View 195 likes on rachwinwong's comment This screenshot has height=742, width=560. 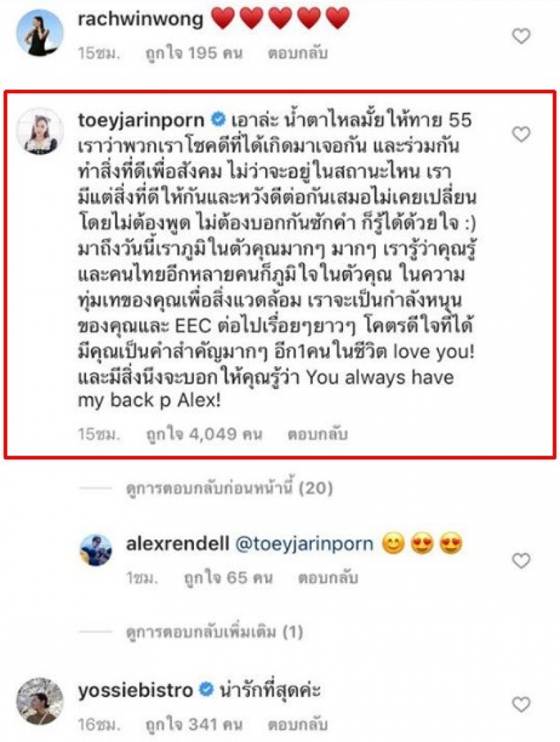tap(194, 53)
